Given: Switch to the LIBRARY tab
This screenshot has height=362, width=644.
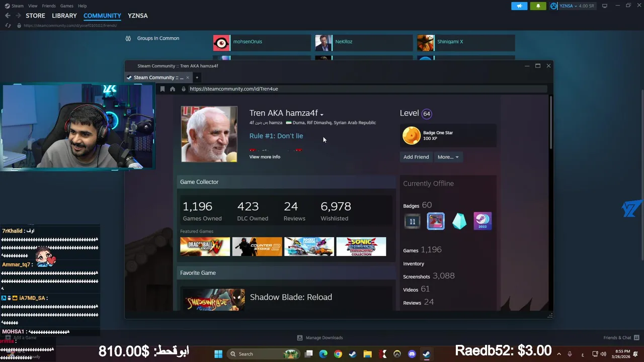Looking at the screenshot, I should tap(64, 16).
